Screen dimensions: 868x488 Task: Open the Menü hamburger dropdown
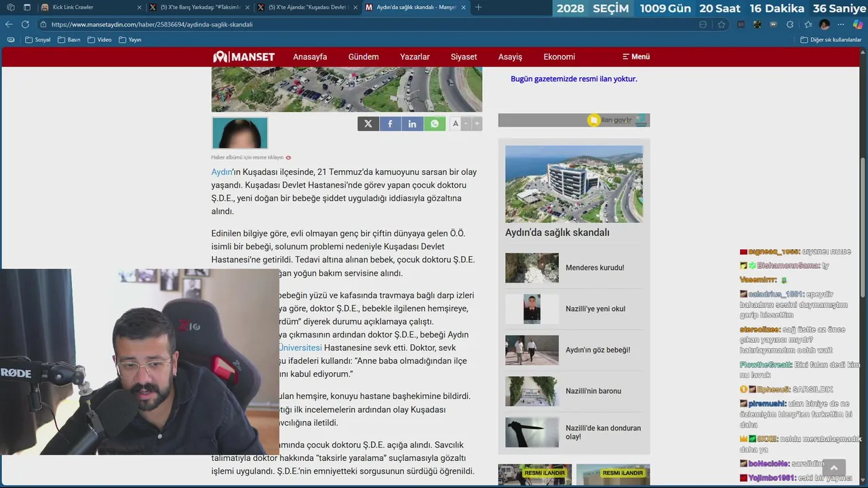pos(636,57)
